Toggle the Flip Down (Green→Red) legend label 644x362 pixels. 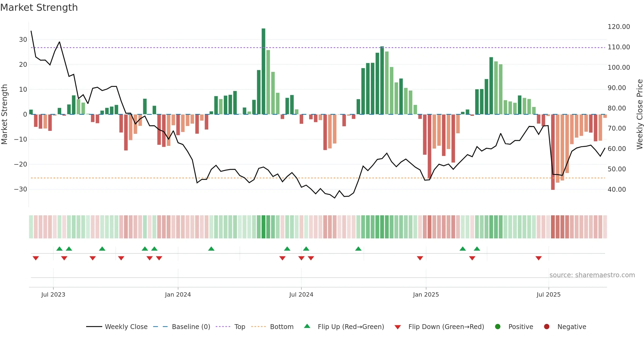[x=446, y=327]
